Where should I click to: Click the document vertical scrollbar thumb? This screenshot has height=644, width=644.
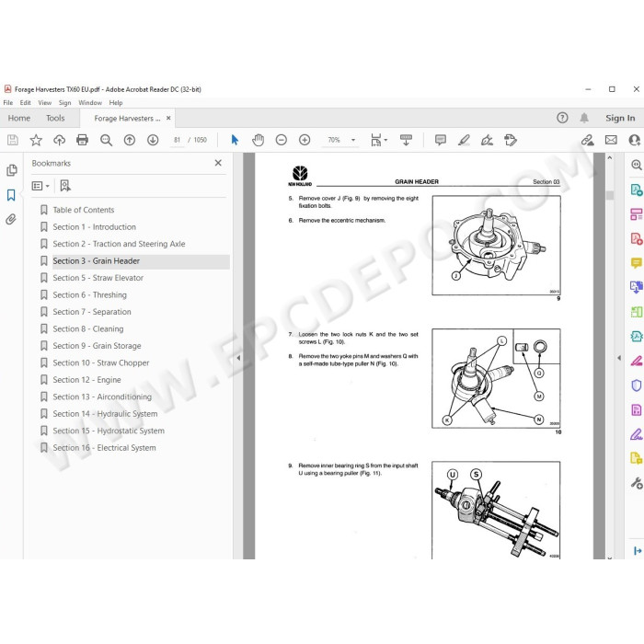(x=609, y=195)
